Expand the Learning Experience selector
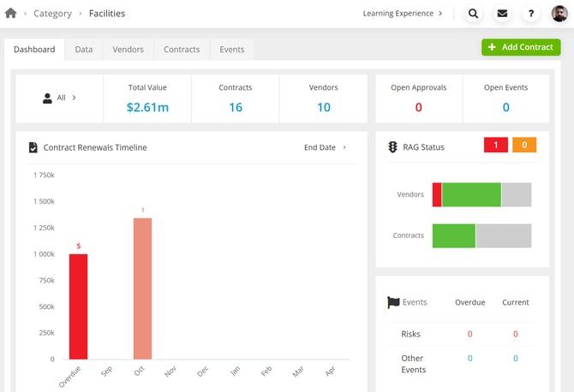This screenshot has width=574, height=392. click(403, 14)
